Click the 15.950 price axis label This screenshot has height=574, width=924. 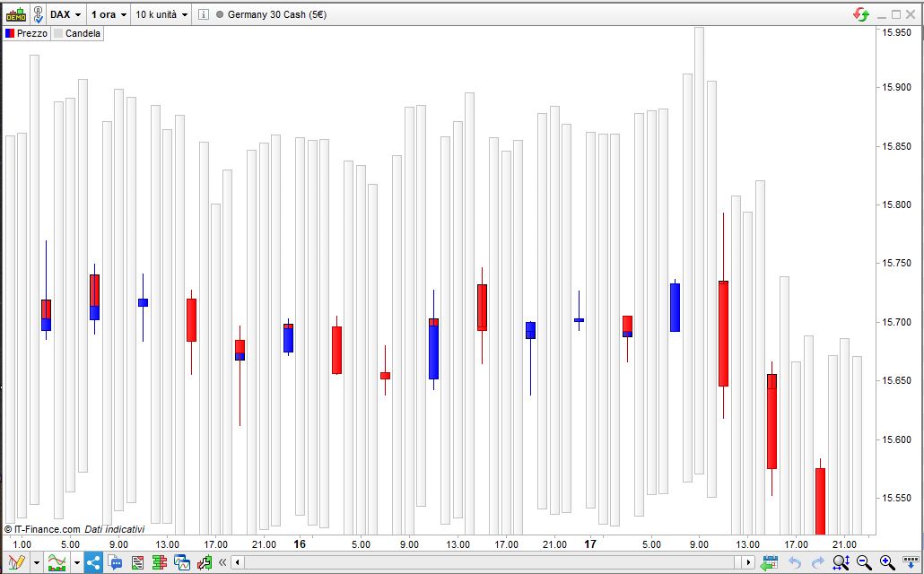[x=895, y=33]
